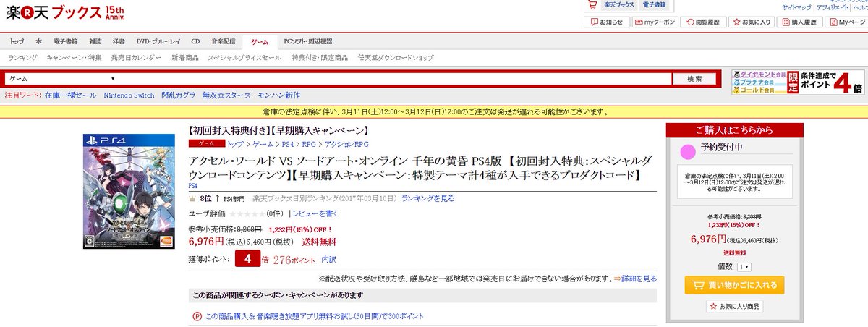Click the red ゲーム category badge

point(205,145)
